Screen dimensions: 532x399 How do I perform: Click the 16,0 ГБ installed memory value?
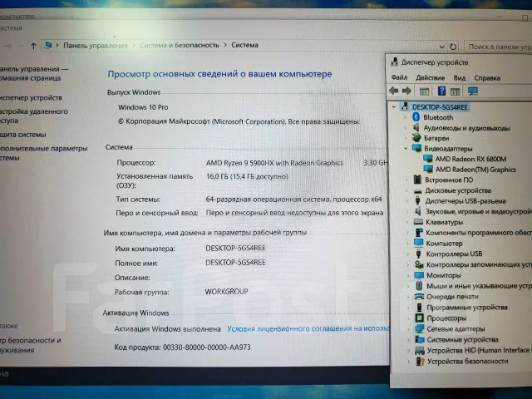[247, 176]
